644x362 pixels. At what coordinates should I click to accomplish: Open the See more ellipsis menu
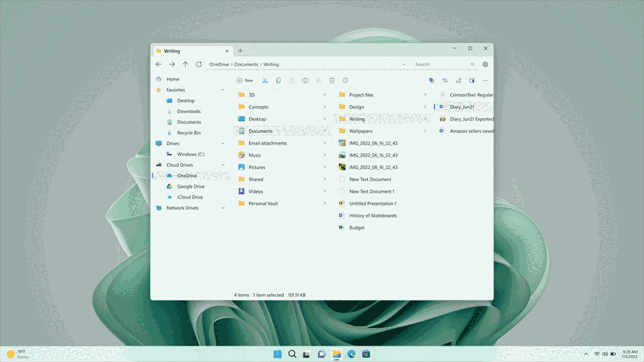(x=485, y=80)
